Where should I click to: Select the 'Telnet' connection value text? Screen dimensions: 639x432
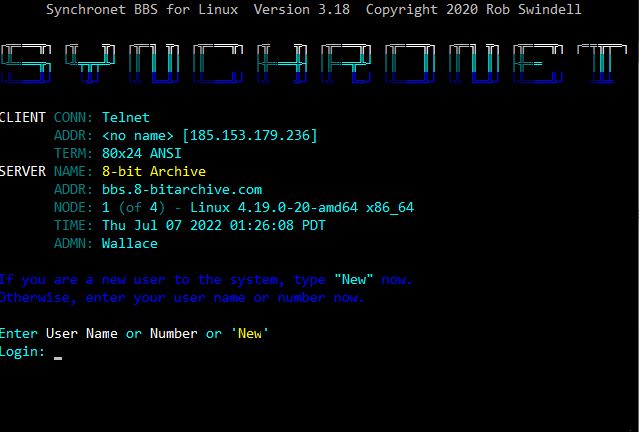126,117
